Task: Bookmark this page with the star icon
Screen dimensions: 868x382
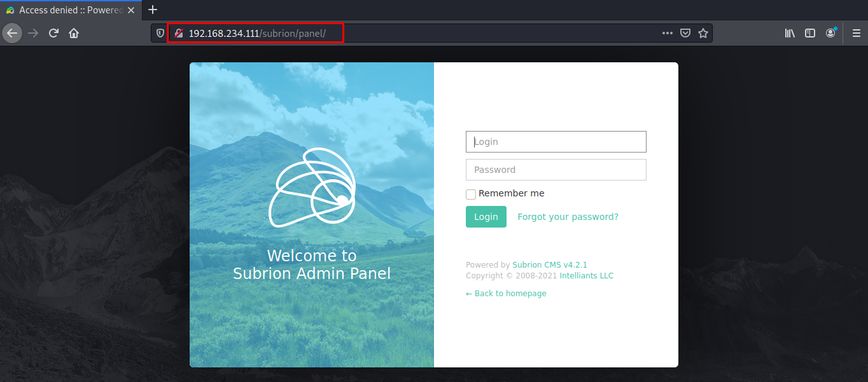Action: coord(703,33)
